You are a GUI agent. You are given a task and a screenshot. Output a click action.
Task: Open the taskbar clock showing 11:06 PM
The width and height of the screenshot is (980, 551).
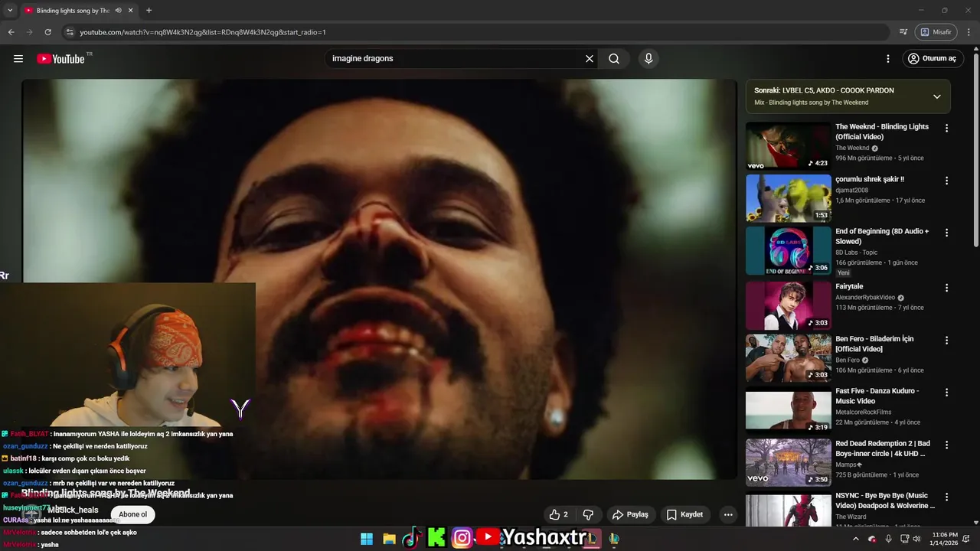click(945, 539)
